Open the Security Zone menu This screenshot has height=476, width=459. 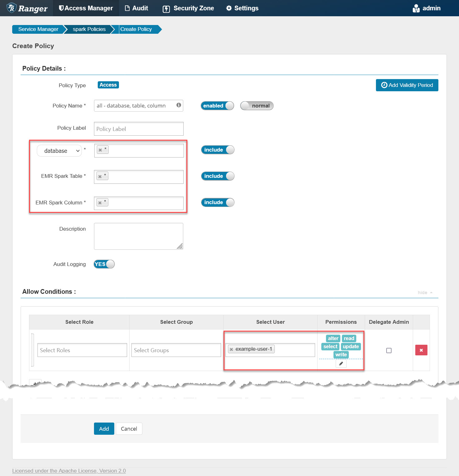[188, 8]
